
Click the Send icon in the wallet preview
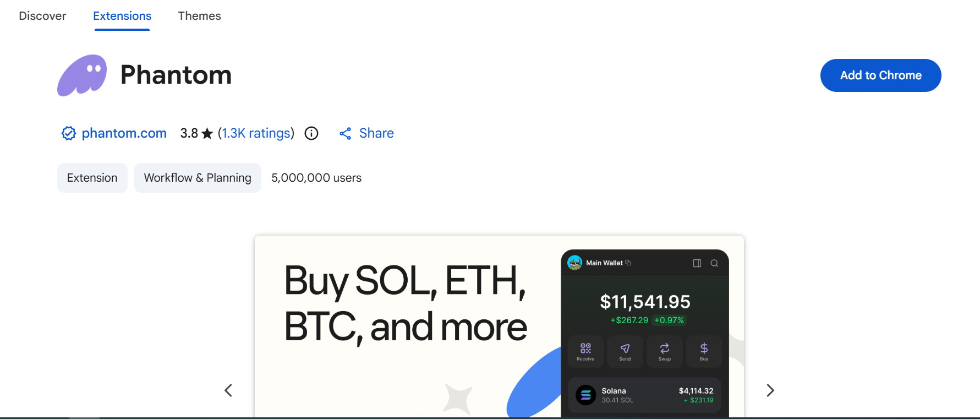coord(625,351)
